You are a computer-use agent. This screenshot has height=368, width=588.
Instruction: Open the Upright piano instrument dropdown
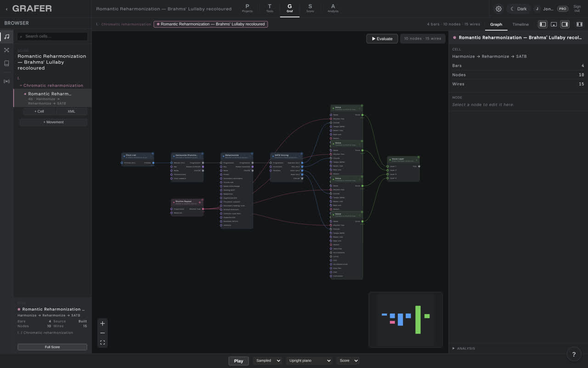[x=309, y=361]
